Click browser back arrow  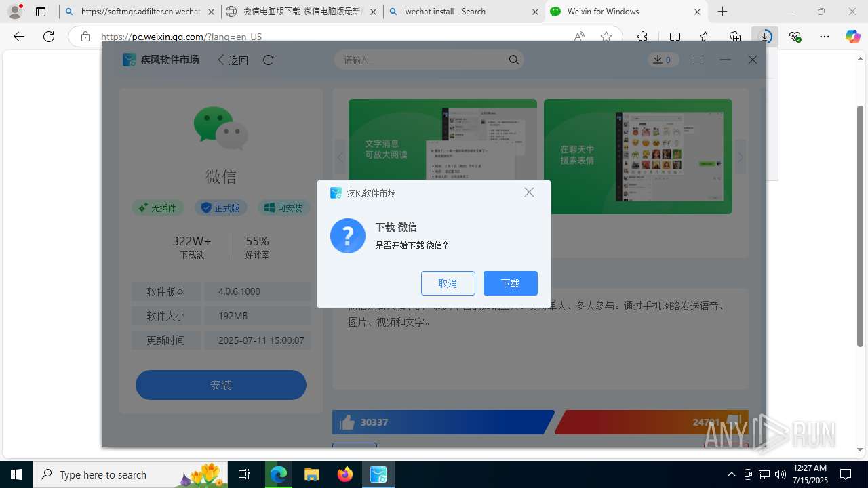tap(19, 37)
